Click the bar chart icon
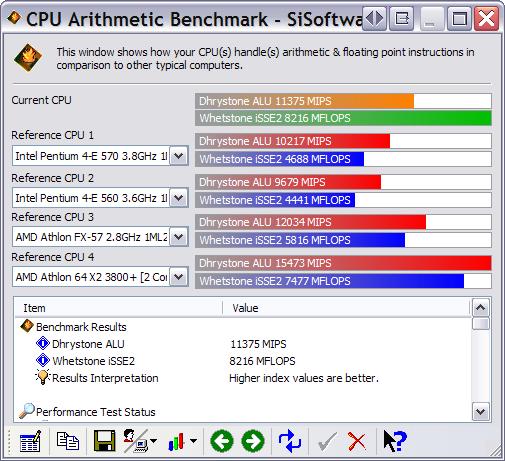Viewport: 505px width, 461px height. tap(177, 441)
